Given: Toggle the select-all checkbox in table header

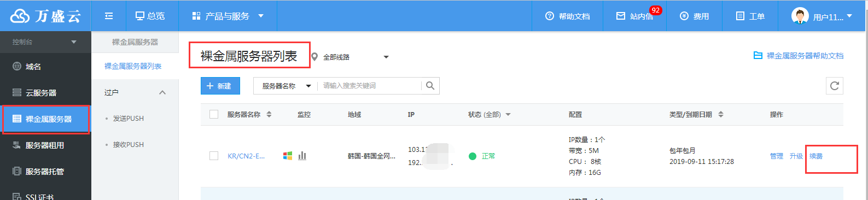Looking at the screenshot, I should click(214, 114).
